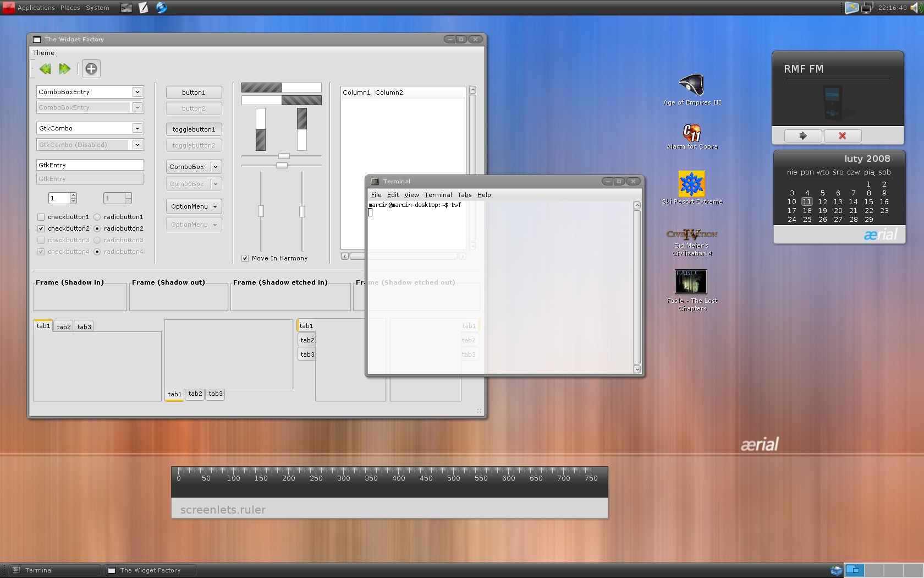Expand the GtkCombo dropdown arrow

(x=137, y=128)
